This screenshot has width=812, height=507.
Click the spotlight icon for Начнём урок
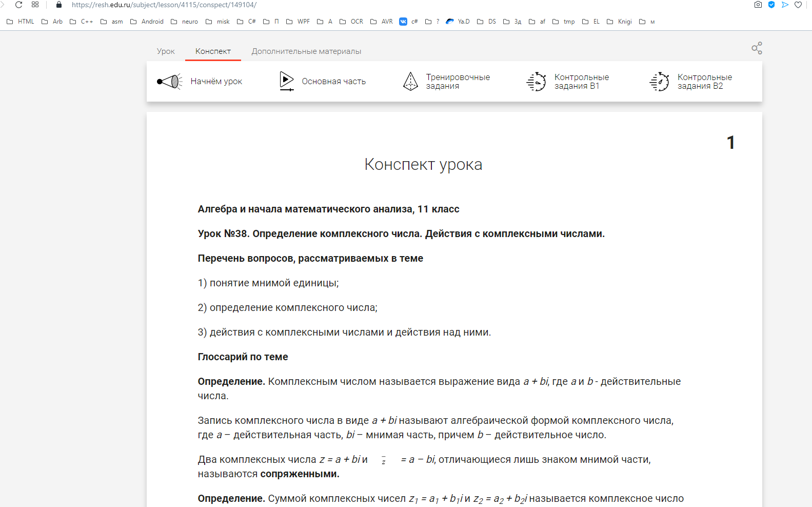[169, 81]
